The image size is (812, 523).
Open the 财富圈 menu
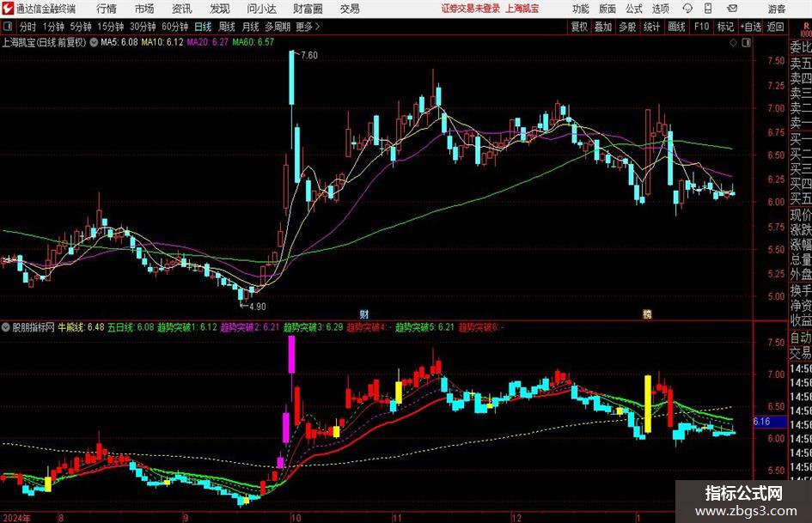click(308, 9)
